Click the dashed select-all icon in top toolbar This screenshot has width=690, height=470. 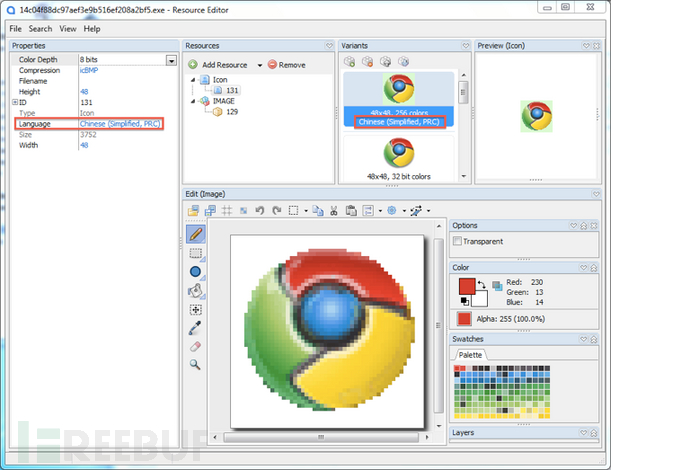(294, 211)
